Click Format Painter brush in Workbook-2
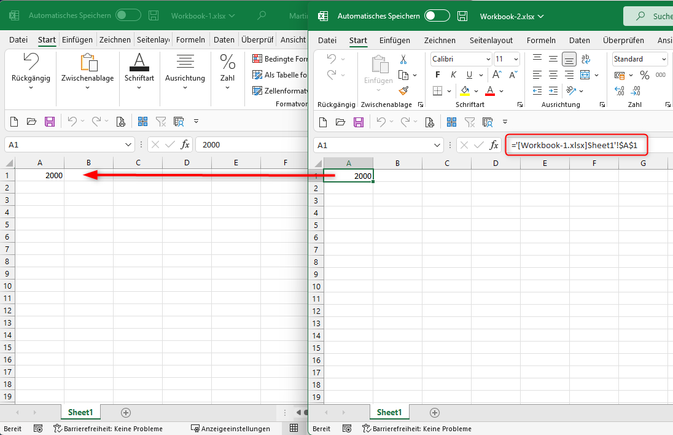 click(403, 91)
